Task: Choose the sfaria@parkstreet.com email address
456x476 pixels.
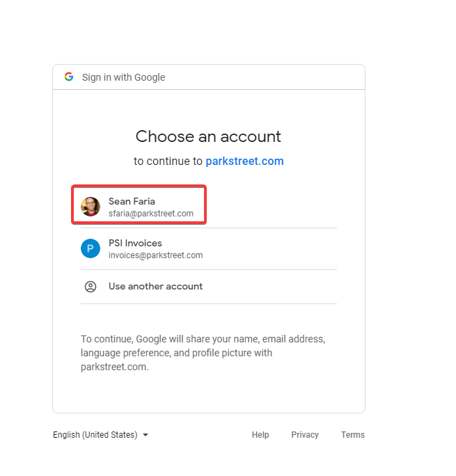Action: pos(151,214)
